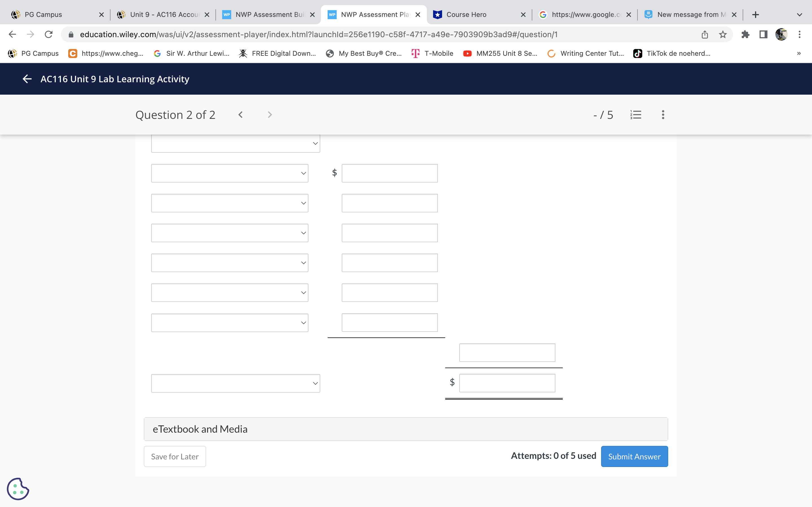Open the question options three-dot menu
This screenshot has height=507, width=812.
click(663, 114)
